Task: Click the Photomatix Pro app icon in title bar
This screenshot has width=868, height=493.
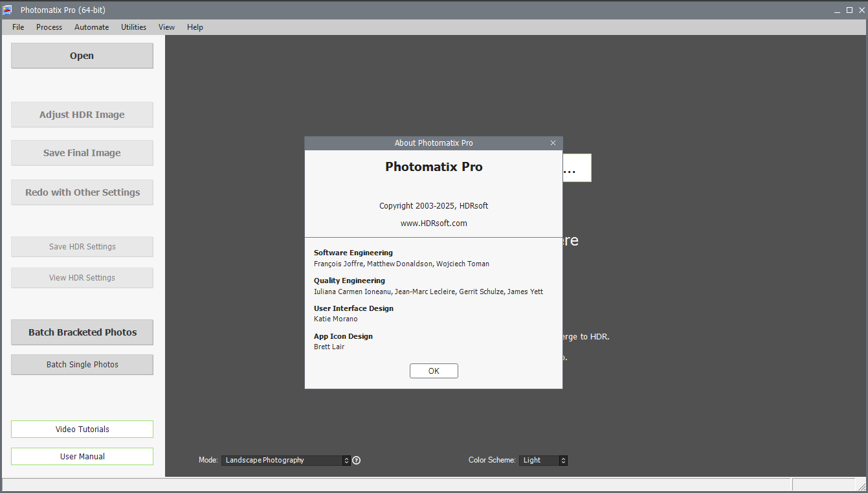Action: (8, 10)
